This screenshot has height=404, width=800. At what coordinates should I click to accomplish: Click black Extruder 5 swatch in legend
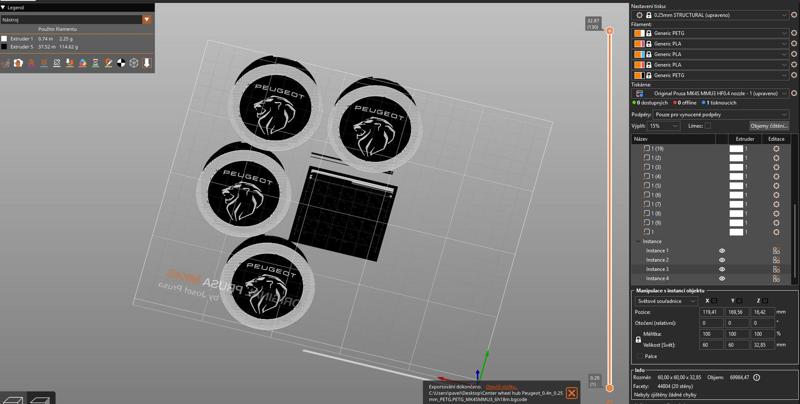point(4,46)
